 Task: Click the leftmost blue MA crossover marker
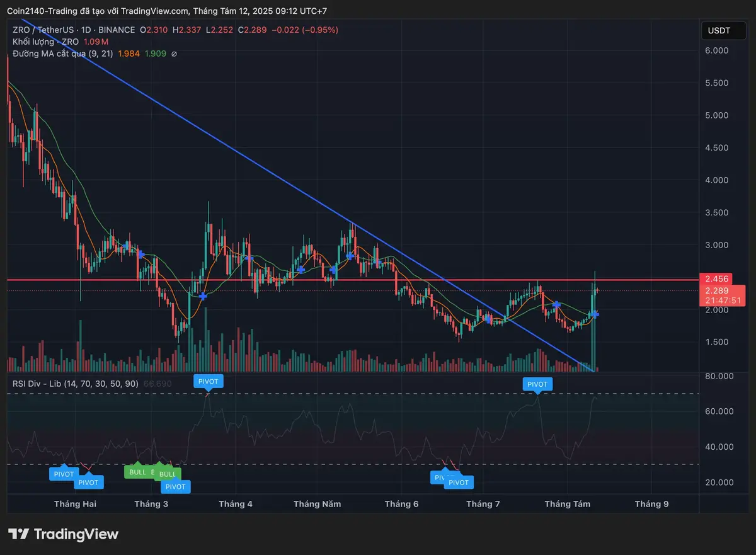[140, 254]
